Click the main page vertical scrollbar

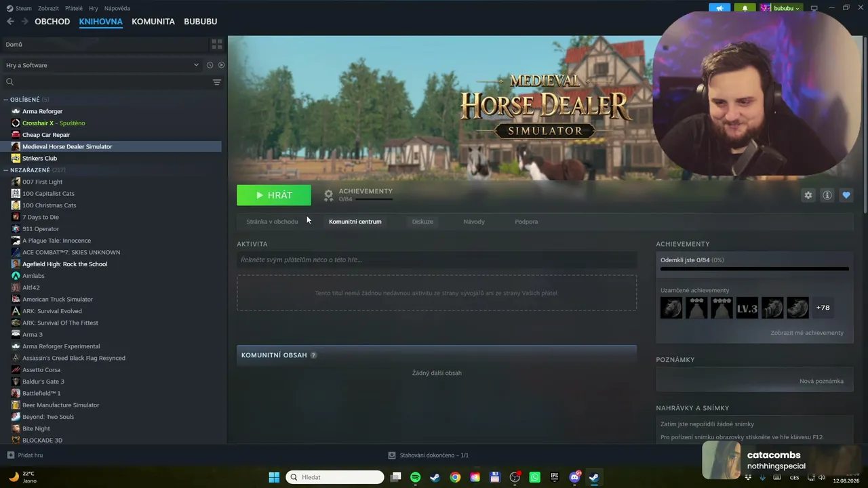point(865,125)
